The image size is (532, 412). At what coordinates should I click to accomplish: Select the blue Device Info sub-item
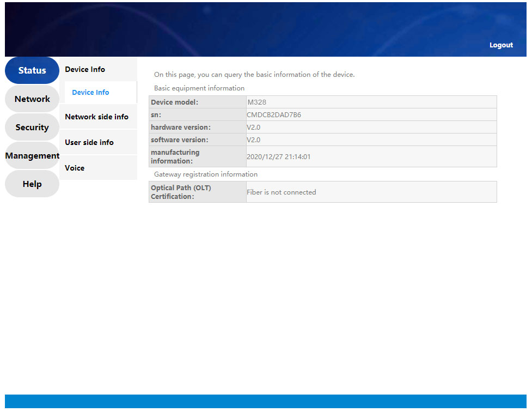pyautogui.click(x=90, y=92)
